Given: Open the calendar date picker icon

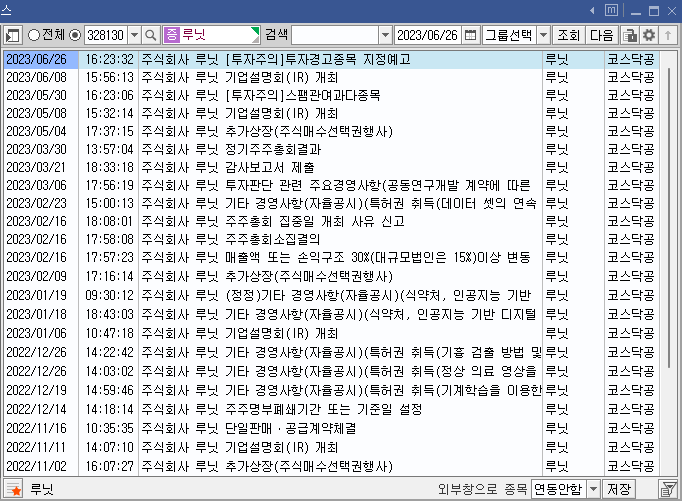Looking at the screenshot, I should click(471, 35).
